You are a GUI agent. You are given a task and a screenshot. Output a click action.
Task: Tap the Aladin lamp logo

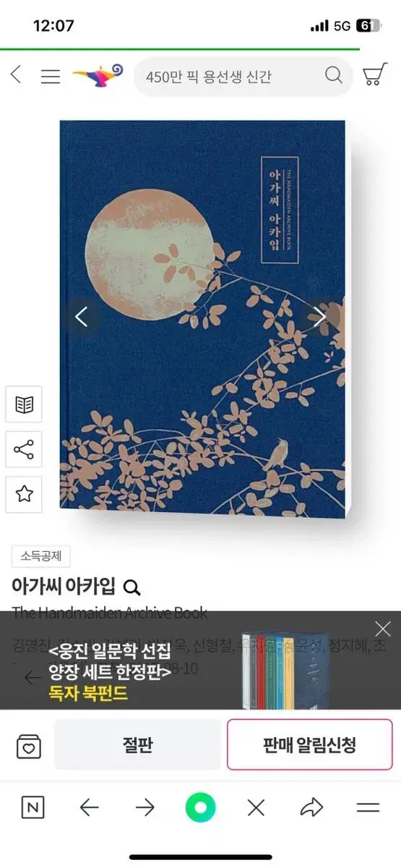coord(98,75)
